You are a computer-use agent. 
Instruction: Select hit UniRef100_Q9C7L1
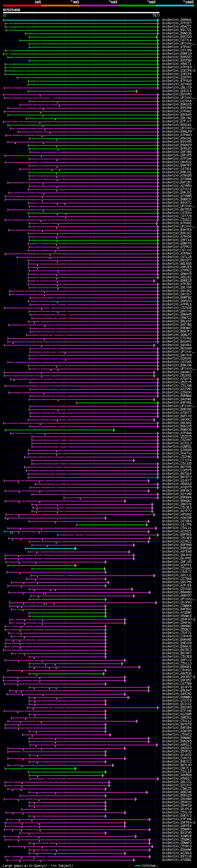pyautogui.click(x=176, y=768)
